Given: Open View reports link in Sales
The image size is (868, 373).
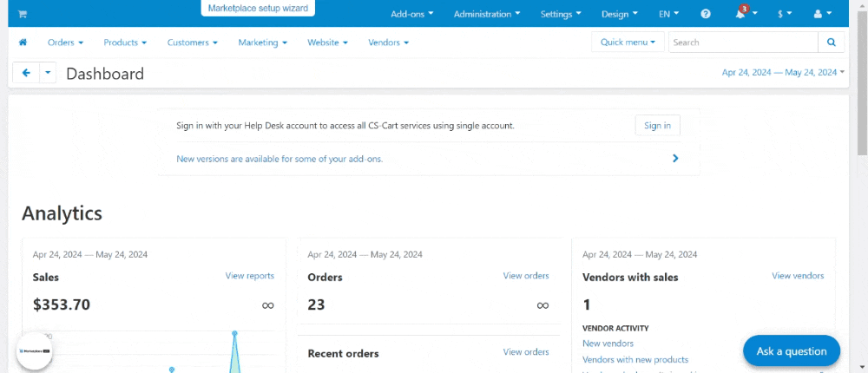Looking at the screenshot, I should pos(249,276).
